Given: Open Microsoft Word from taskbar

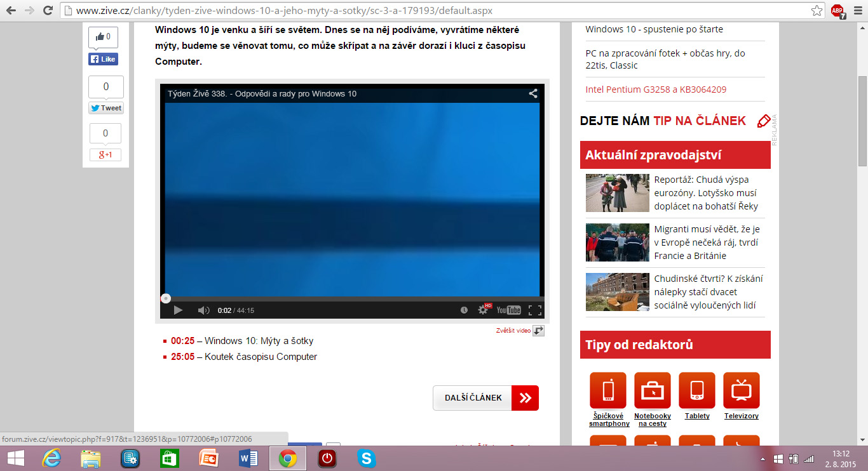Looking at the screenshot, I should [x=248, y=458].
